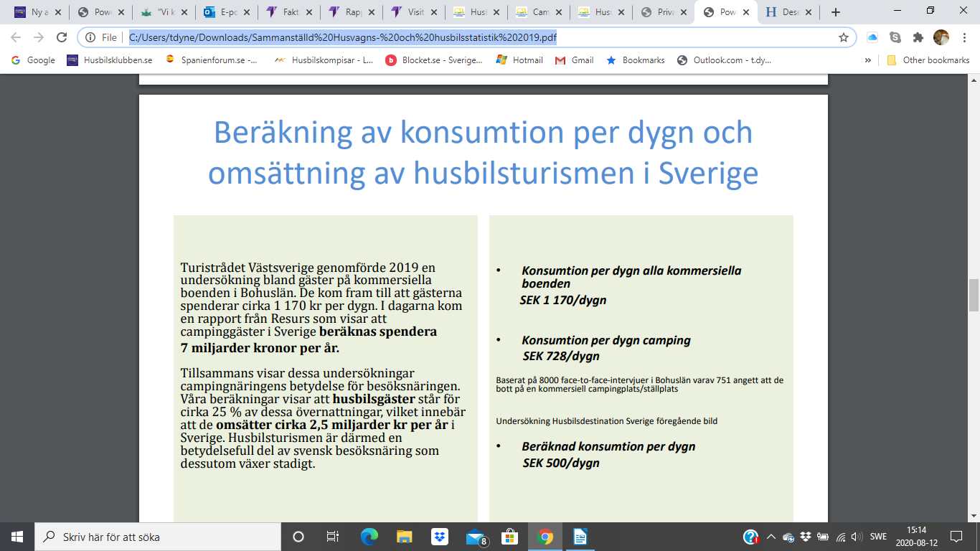Click text 'SEK 500/dygn'
This screenshot has width=980, height=551.
561,463
